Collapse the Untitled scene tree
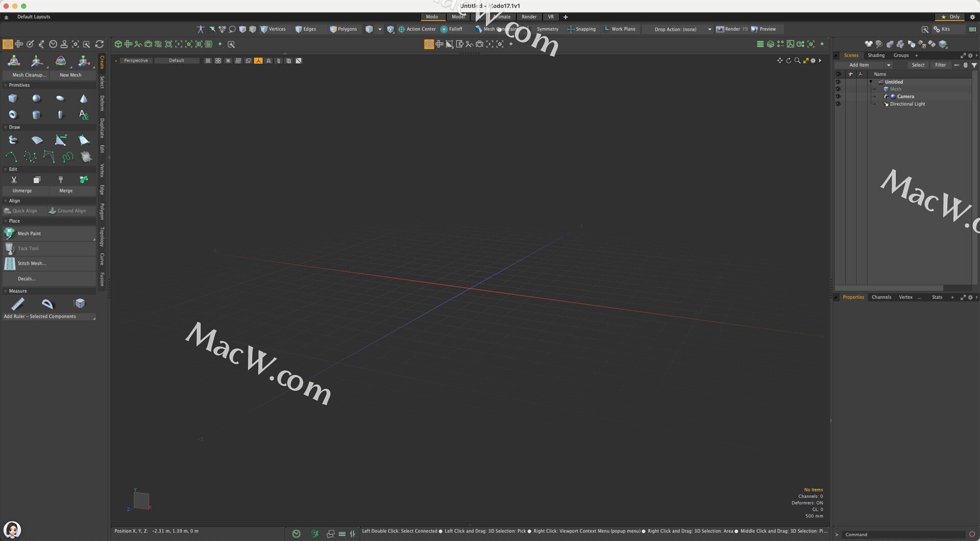Viewport: 980px width, 541px height. [871, 82]
